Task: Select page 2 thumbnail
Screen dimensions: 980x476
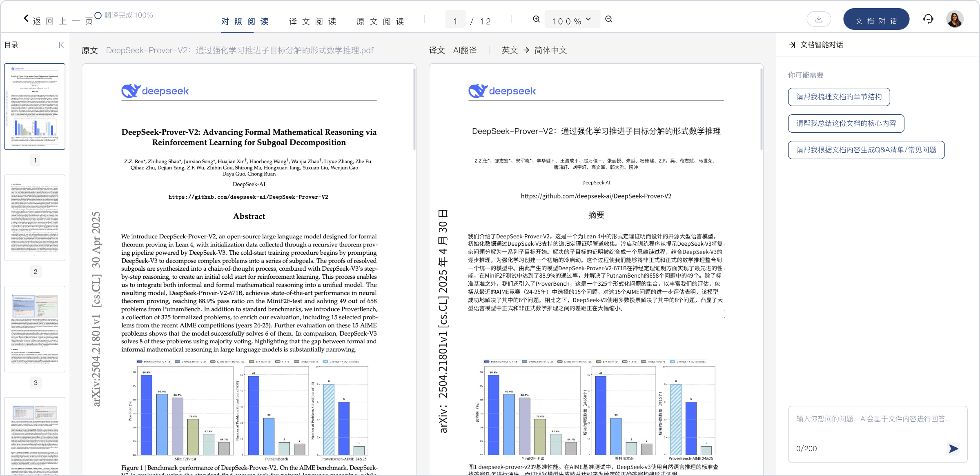Action: (35, 218)
